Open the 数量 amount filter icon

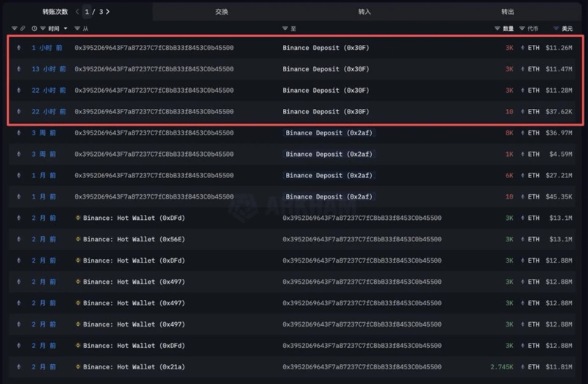click(x=497, y=29)
